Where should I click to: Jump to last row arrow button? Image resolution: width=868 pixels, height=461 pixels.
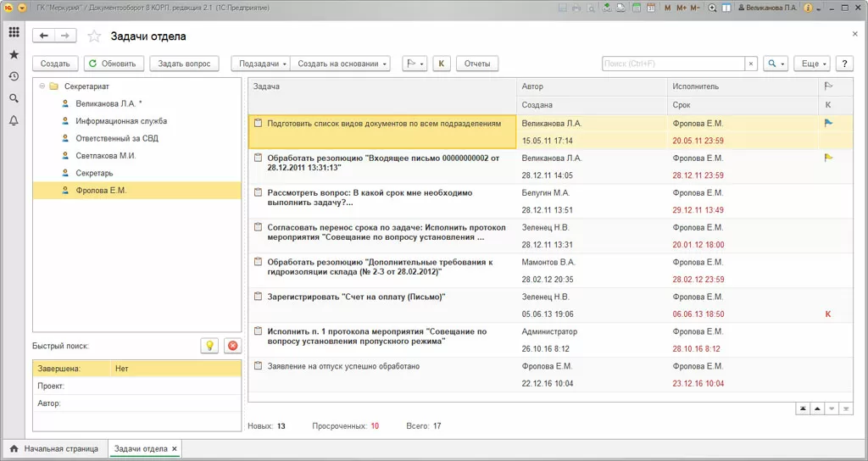pos(846,409)
